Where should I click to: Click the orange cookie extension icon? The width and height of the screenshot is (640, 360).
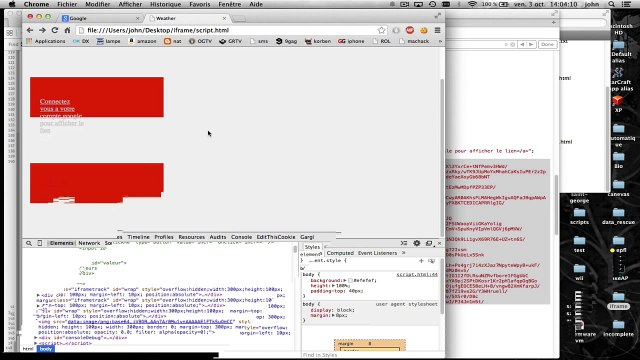[x=424, y=30]
